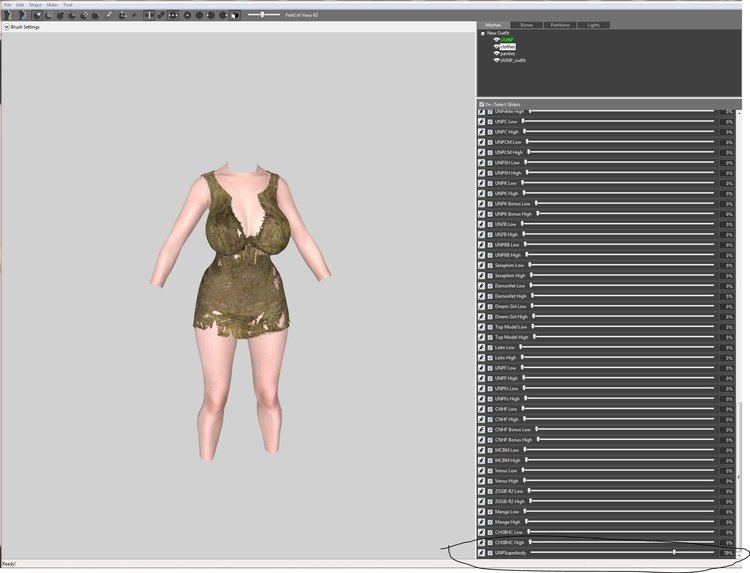Screen dimensions: 750x573
Task: Select the green UUNP mesh in the tree
Action: tap(507, 40)
